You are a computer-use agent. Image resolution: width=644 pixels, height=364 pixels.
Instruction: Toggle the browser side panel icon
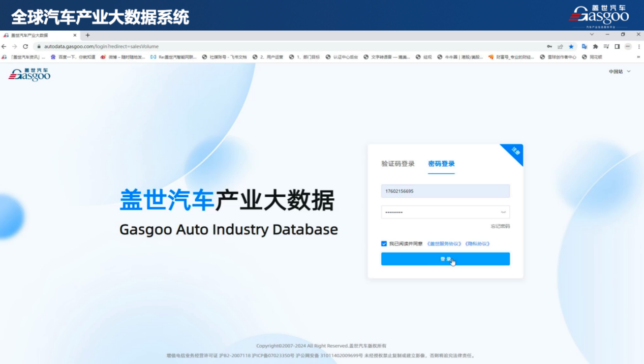(617, 46)
